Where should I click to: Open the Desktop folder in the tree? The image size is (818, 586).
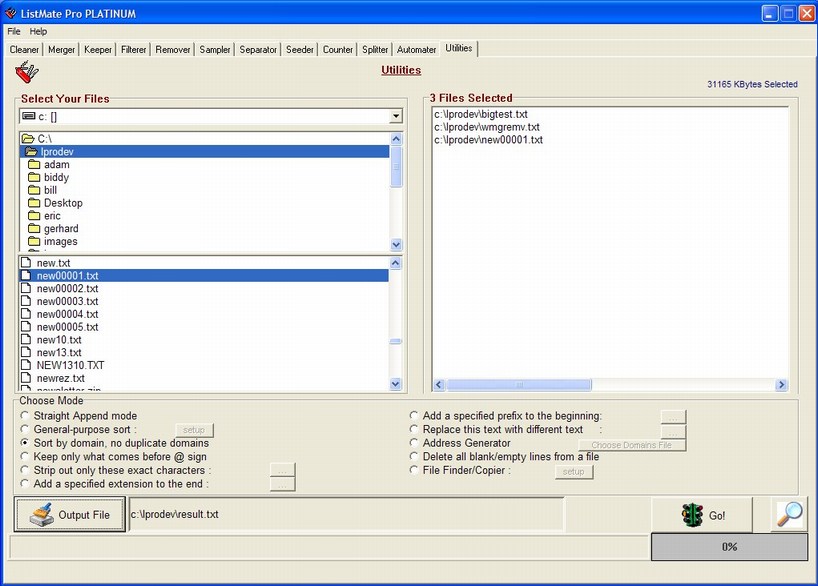click(x=62, y=203)
